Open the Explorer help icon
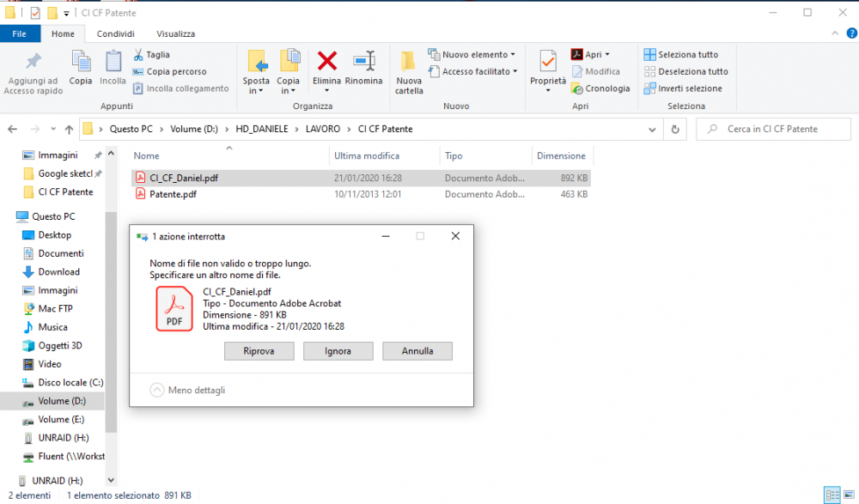 852,33
